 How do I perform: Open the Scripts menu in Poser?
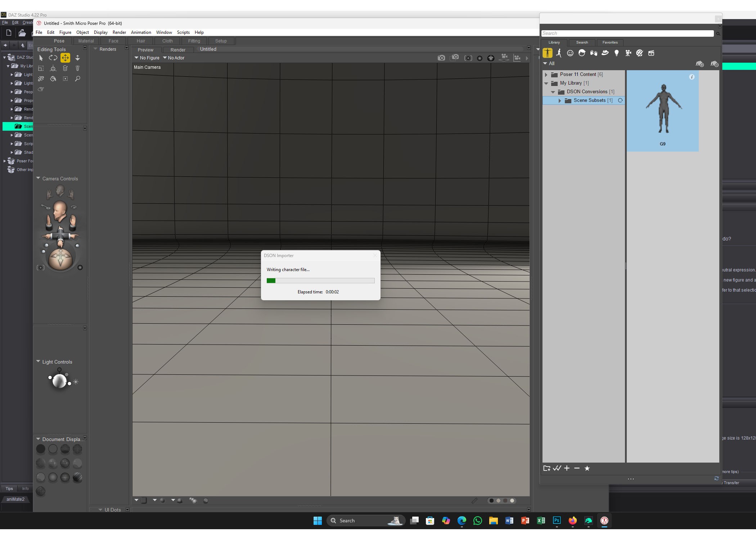pyautogui.click(x=183, y=32)
